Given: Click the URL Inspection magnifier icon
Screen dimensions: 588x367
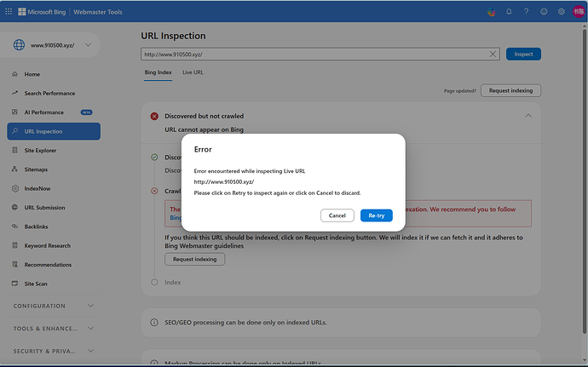Looking at the screenshot, I should pyautogui.click(x=14, y=131).
